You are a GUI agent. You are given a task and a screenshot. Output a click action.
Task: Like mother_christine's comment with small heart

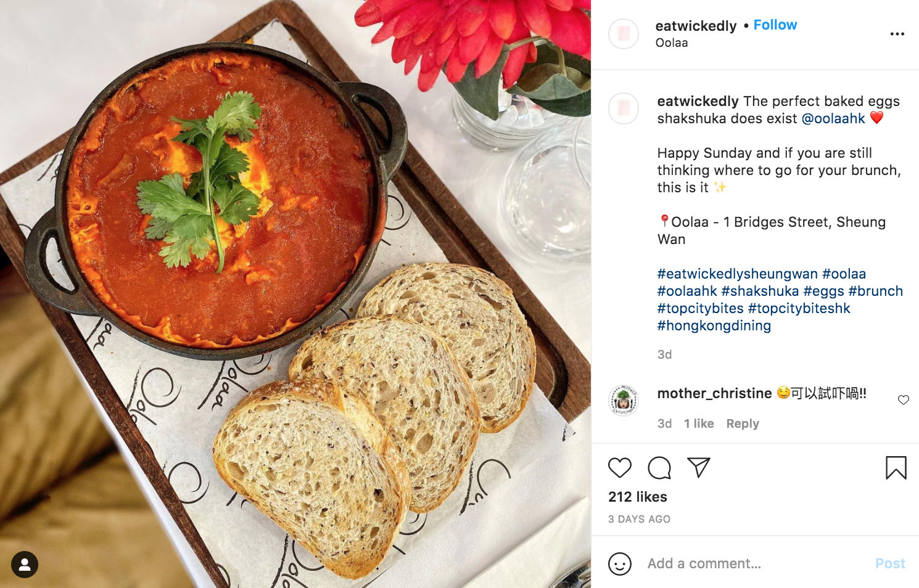[x=904, y=400]
